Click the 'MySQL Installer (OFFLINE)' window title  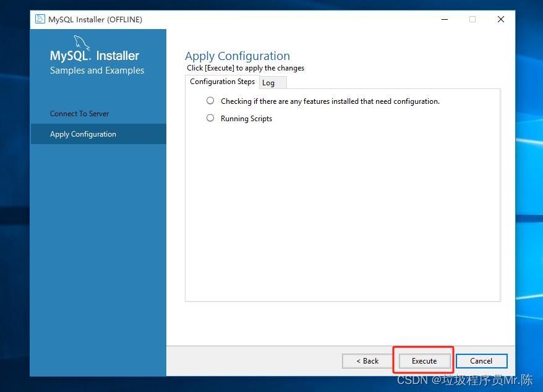[x=95, y=20]
